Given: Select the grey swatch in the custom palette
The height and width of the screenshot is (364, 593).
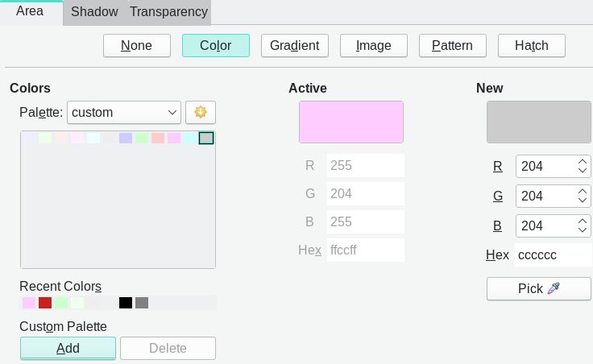Looking at the screenshot, I should click(206, 138).
